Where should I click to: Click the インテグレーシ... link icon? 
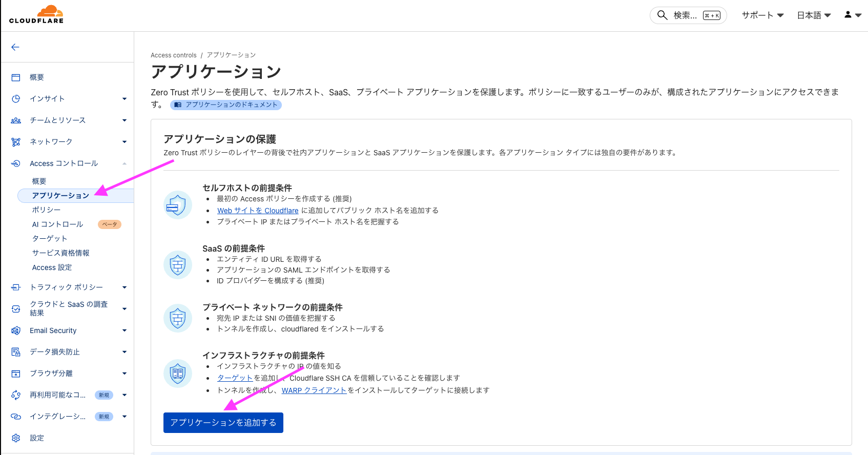pyautogui.click(x=16, y=417)
